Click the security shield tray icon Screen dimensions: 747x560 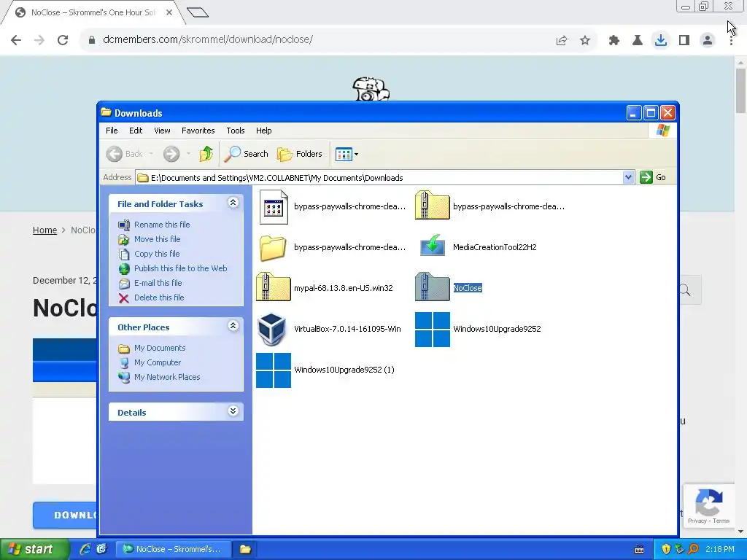coord(666,549)
